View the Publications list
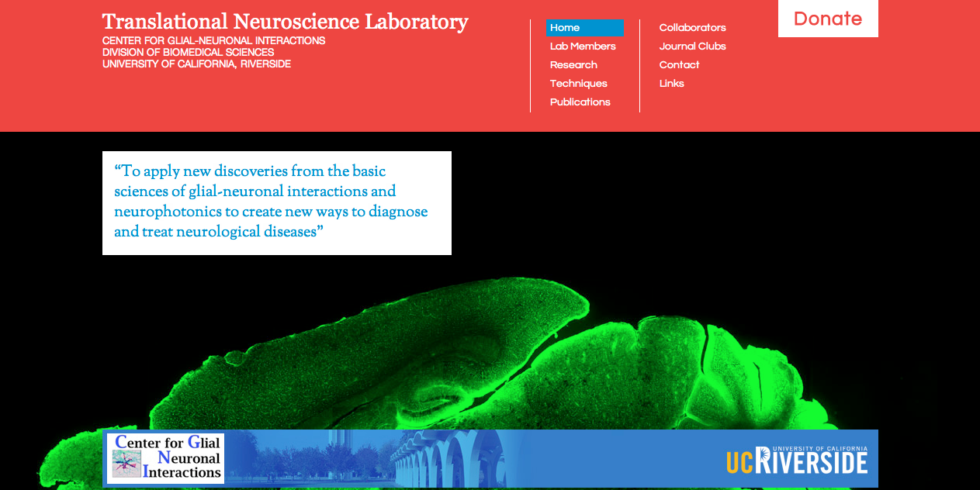This screenshot has width=980, height=490. pos(580,102)
